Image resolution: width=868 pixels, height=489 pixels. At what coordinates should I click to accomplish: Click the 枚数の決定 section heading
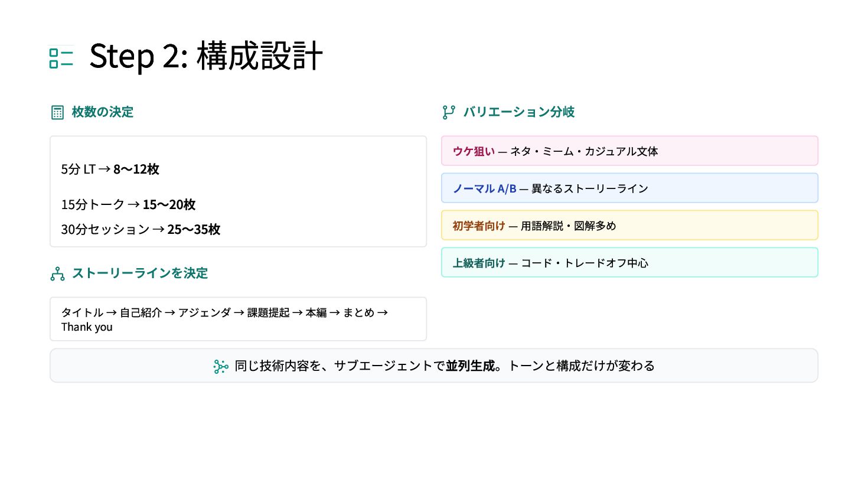(x=103, y=112)
